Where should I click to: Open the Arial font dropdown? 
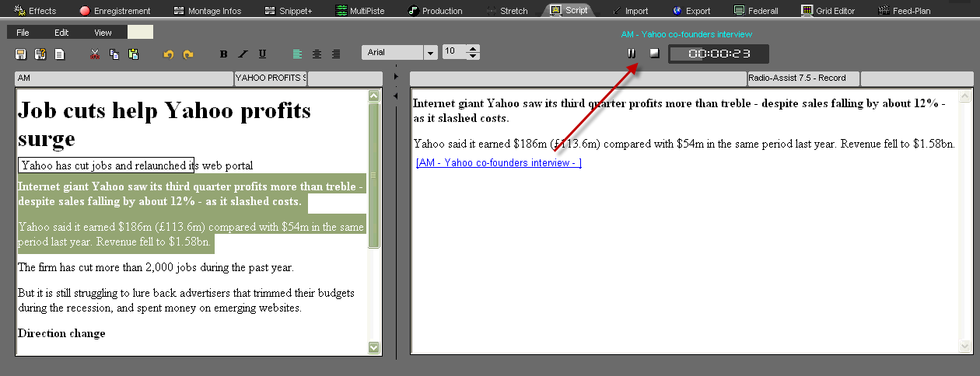click(430, 53)
